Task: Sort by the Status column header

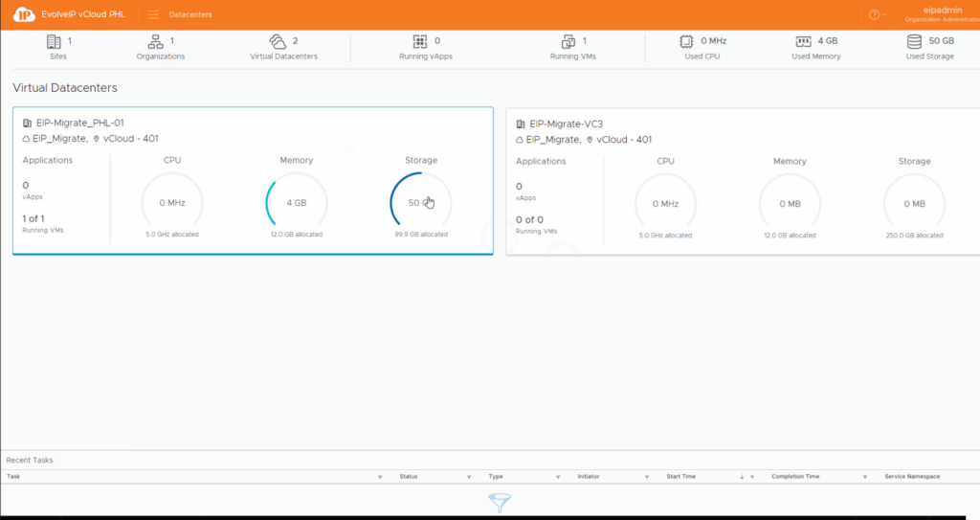Action: 408,476
